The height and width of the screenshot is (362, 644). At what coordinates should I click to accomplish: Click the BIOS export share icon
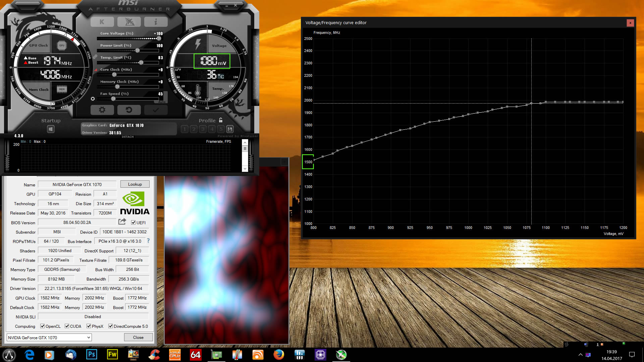[x=122, y=222]
